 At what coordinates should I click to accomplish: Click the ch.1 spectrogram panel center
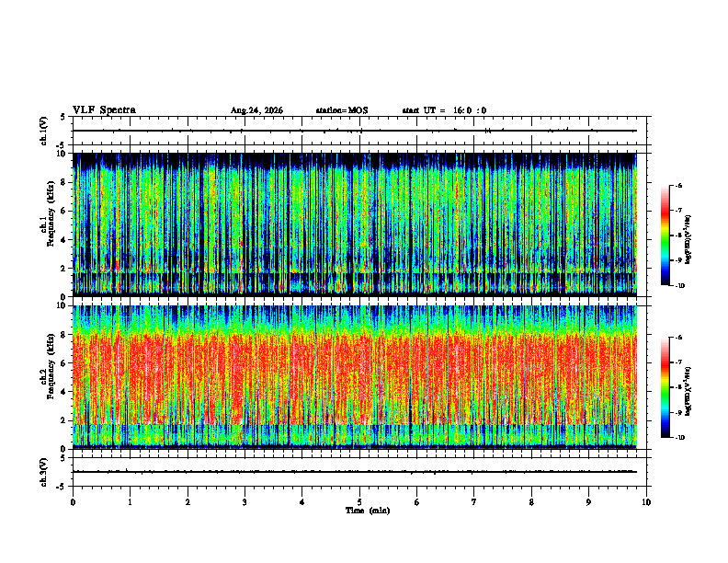click(355, 224)
